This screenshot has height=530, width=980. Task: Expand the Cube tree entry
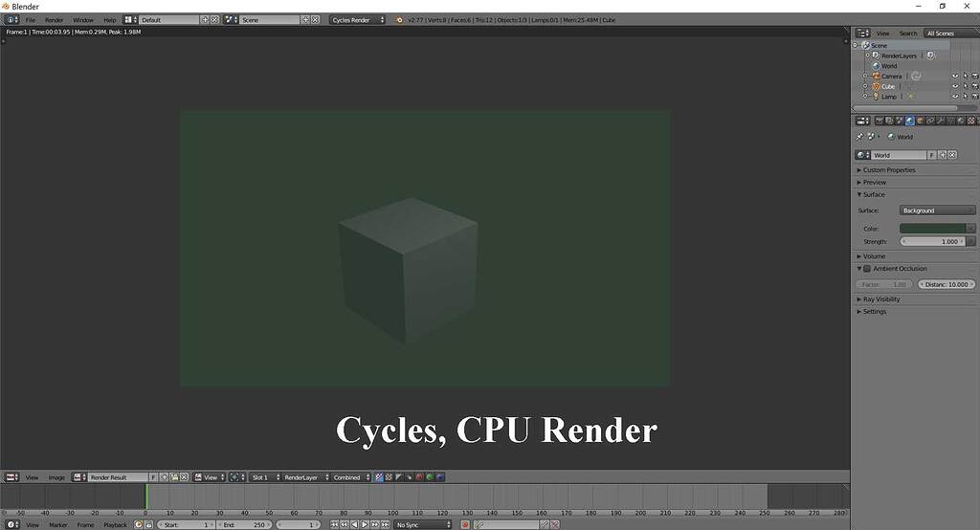click(865, 86)
